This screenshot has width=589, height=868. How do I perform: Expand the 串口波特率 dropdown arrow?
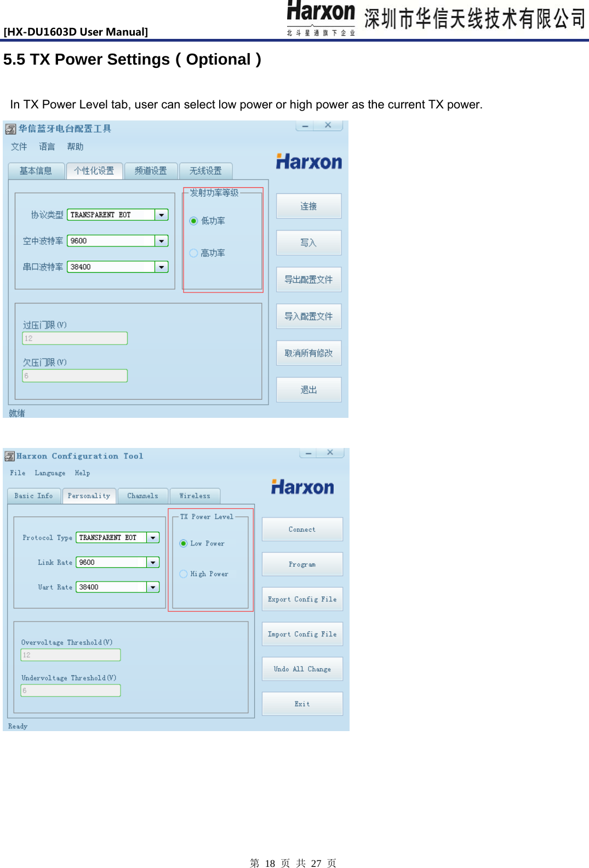(162, 267)
